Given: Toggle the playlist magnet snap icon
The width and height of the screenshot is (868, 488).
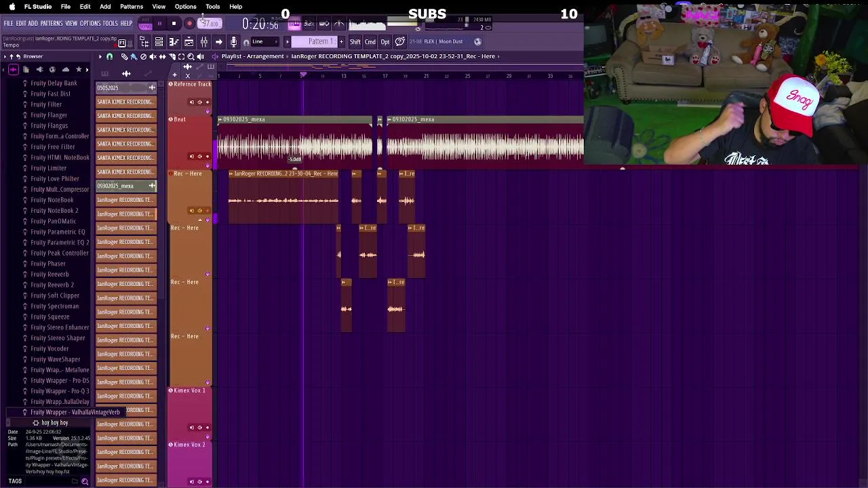Looking at the screenshot, I should 109,57.
